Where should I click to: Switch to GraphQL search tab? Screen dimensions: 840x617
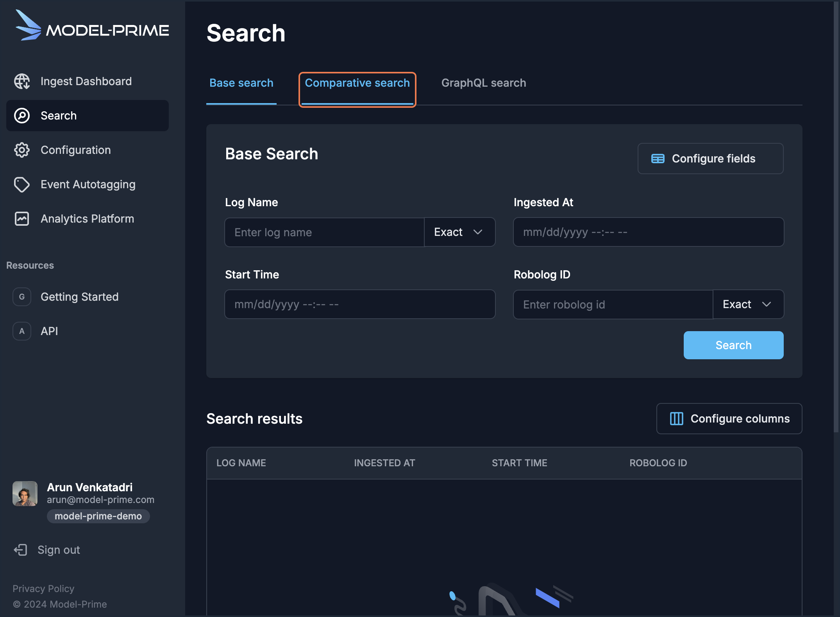click(483, 83)
